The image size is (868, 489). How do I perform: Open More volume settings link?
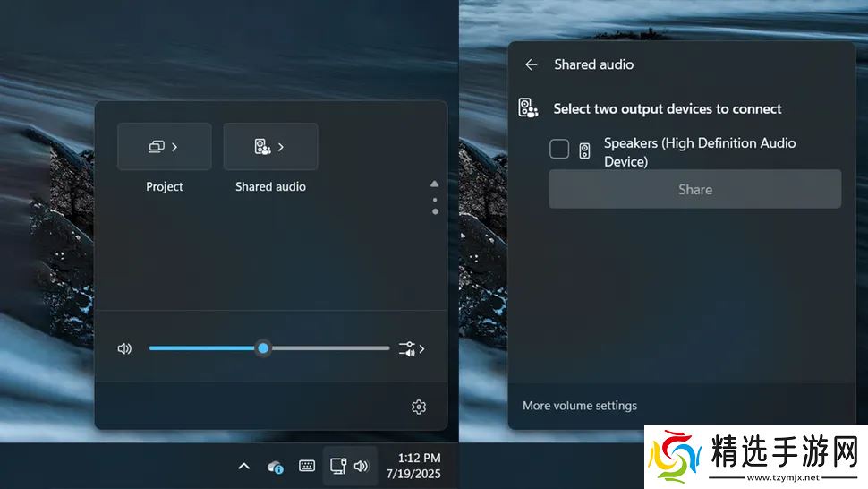coord(580,406)
